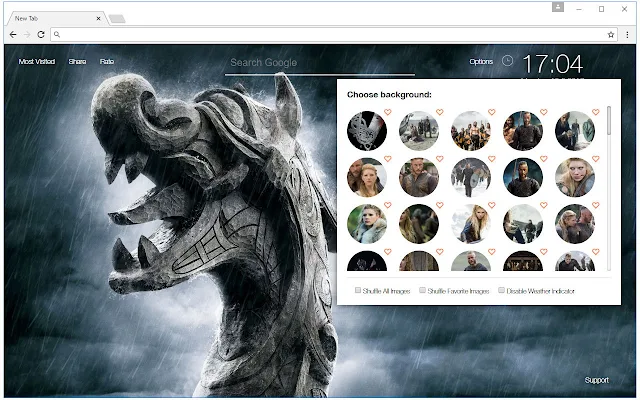
Task: Open the Most Visited menu
Action: click(x=37, y=62)
